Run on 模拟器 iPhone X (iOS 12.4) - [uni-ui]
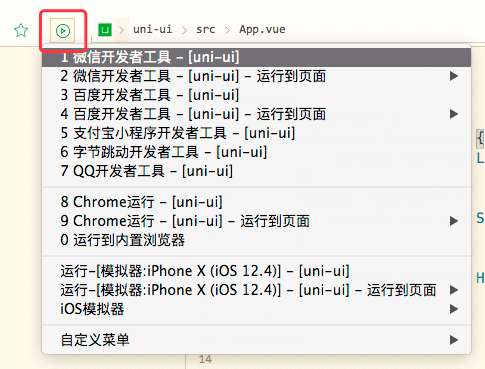This screenshot has height=369, width=485. [x=256, y=271]
